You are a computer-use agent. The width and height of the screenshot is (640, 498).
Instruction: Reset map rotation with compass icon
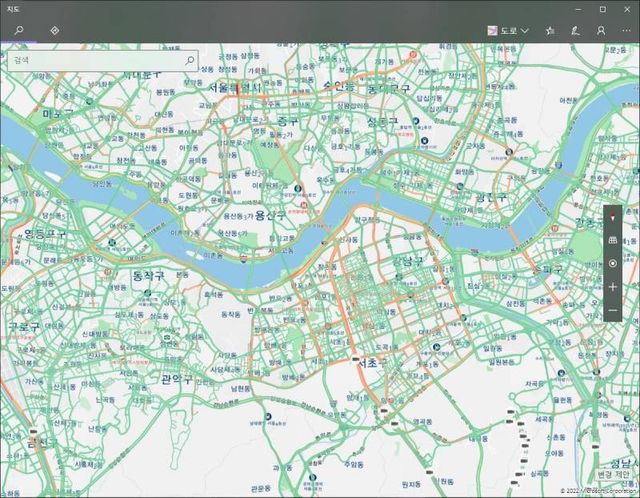point(613,216)
